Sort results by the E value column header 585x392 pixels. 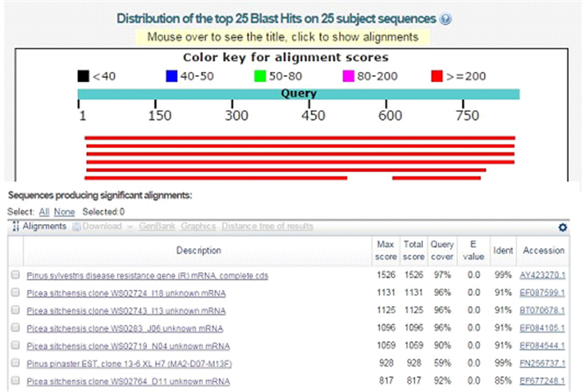tap(473, 250)
